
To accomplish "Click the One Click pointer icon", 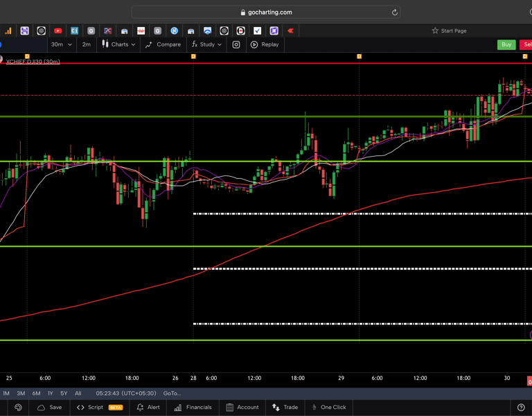I will tap(314, 407).
